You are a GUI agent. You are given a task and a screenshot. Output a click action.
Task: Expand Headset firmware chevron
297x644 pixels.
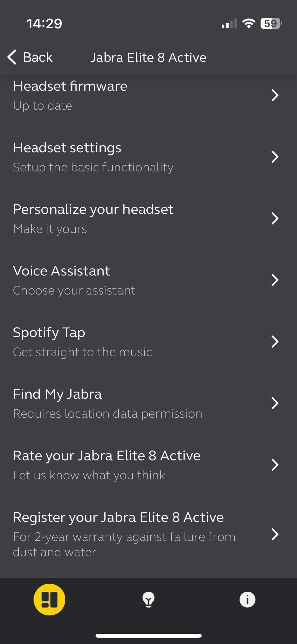275,95
